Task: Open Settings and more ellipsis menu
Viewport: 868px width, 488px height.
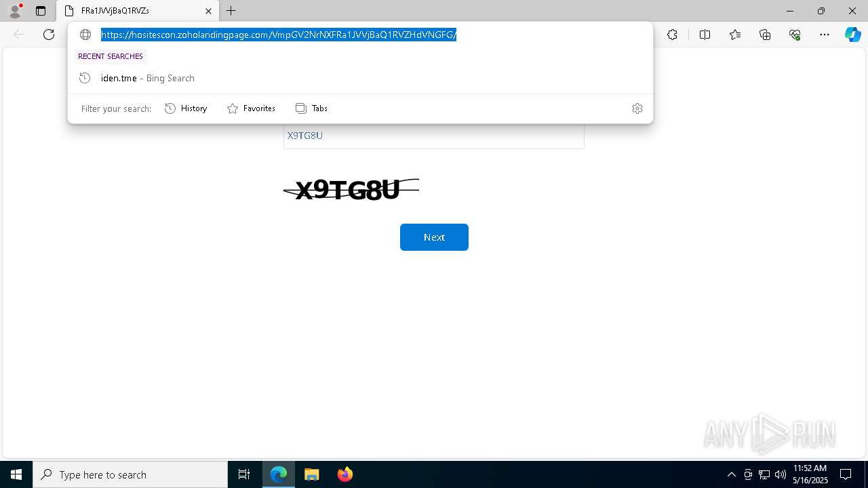Action: 825,35
